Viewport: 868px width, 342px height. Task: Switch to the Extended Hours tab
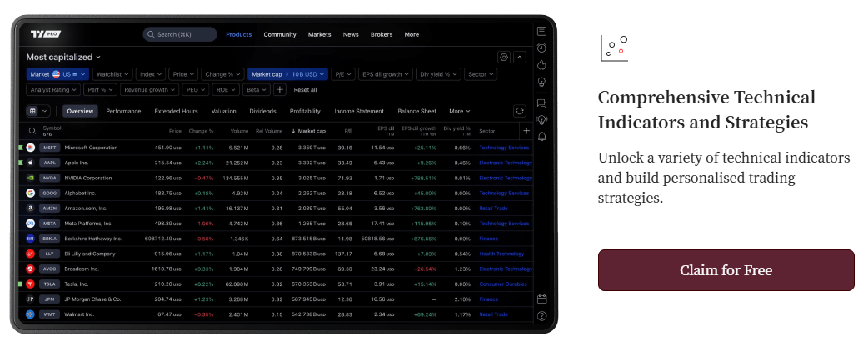tap(176, 111)
